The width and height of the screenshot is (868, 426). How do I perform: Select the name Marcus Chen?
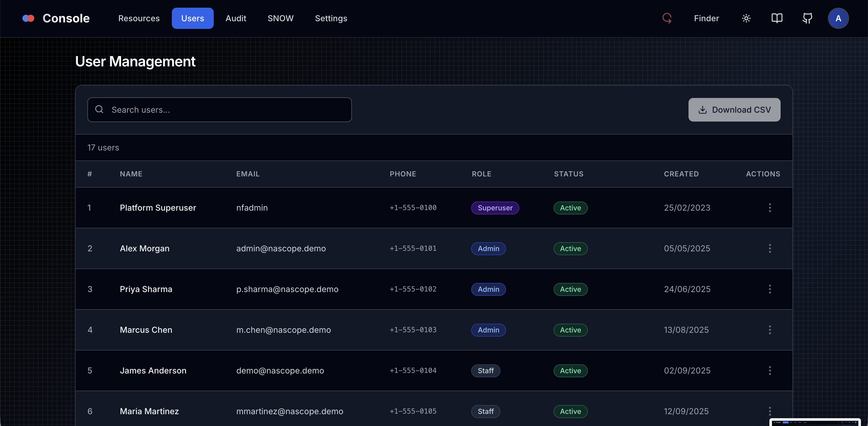click(x=146, y=330)
